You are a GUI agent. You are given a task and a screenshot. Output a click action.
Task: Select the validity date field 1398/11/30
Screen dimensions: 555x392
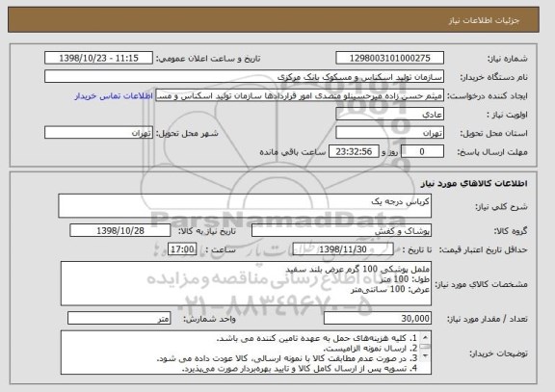(343, 249)
